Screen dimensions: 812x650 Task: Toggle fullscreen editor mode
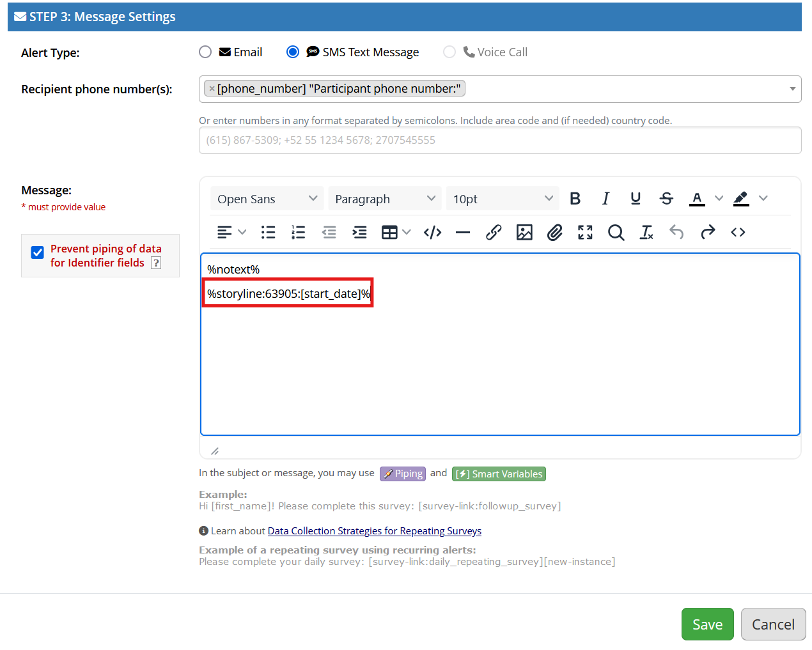(585, 232)
